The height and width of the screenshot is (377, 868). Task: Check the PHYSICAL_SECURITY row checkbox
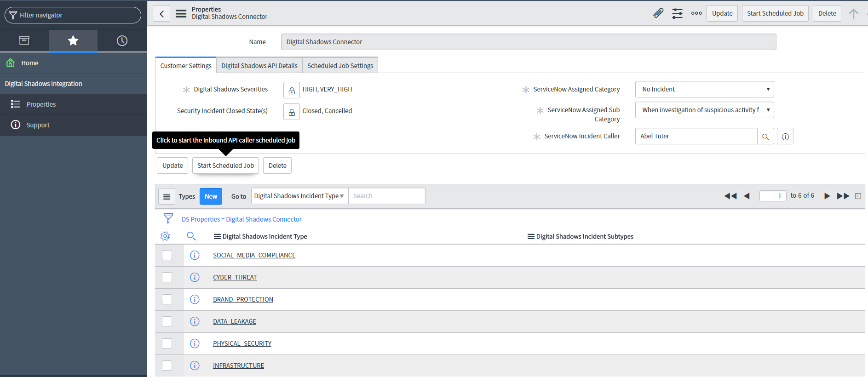tap(167, 343)
